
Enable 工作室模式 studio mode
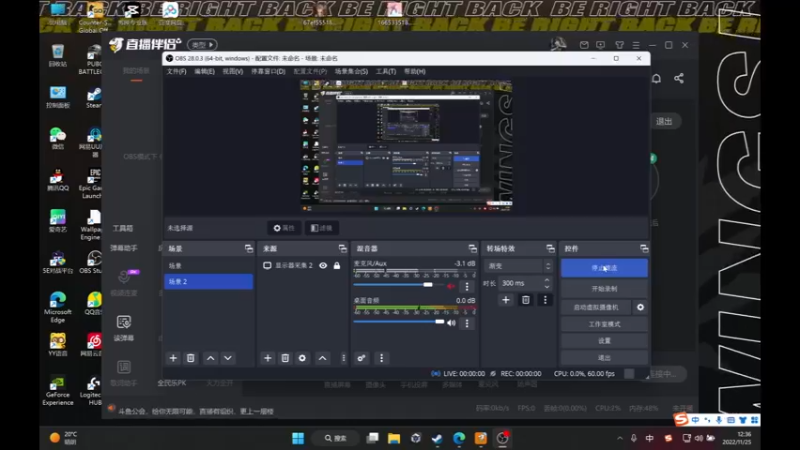coord(605,324)
